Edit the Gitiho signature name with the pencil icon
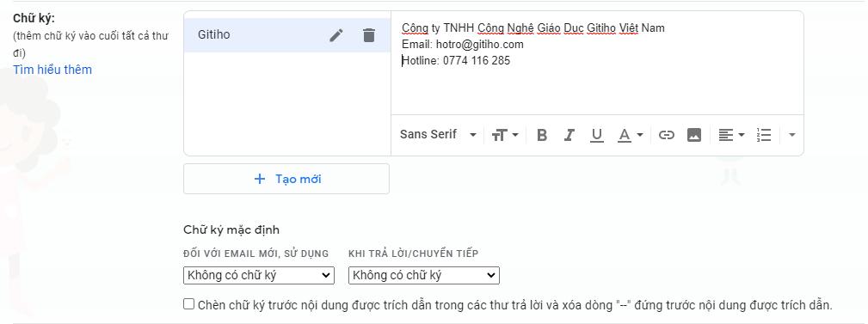 click(336, 35)
